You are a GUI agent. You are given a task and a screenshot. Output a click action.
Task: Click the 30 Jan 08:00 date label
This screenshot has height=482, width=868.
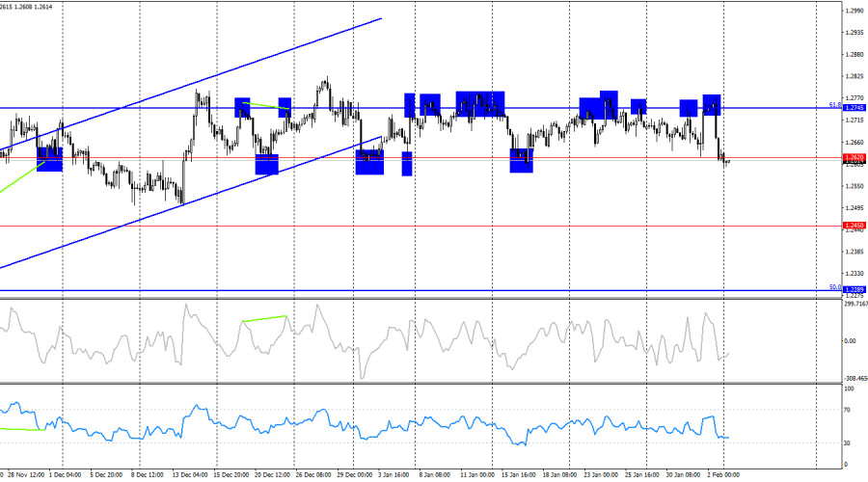point(684,475)
